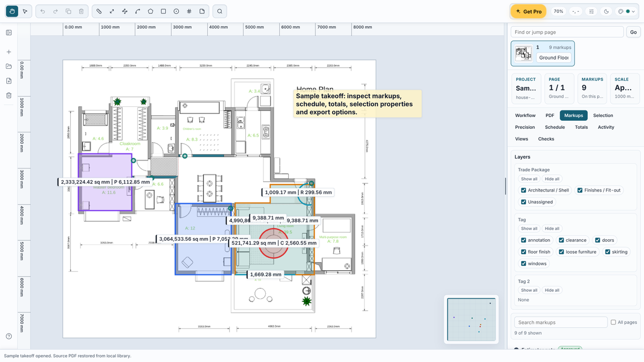Select the arrow pointer tool
Viewport: 644px width, 362px height.
[25, 11]
